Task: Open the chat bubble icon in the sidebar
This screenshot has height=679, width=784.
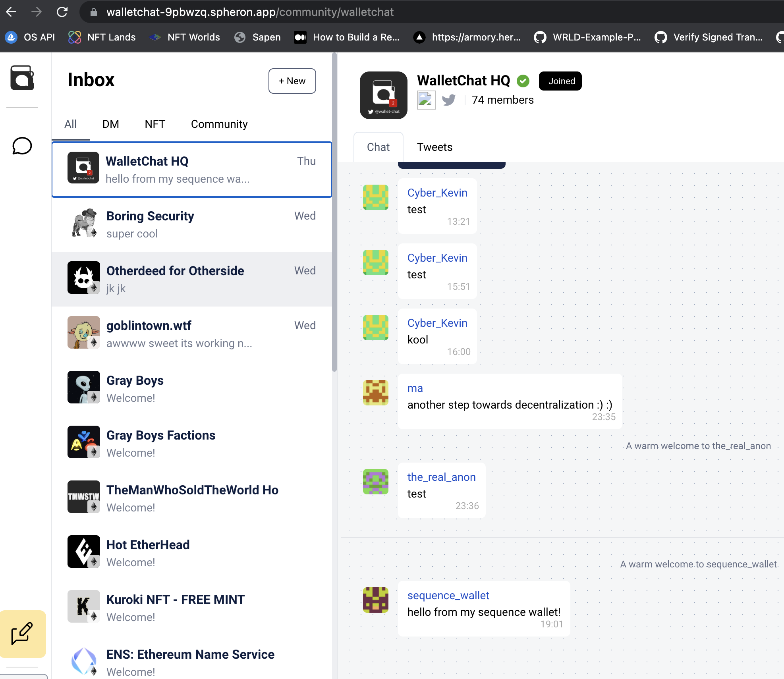Action: pyautogui.click(x=22, y=146)
